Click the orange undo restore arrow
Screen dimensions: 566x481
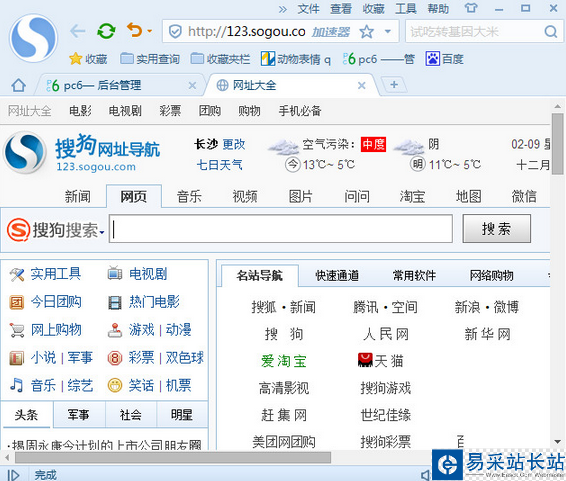[134, 31]
